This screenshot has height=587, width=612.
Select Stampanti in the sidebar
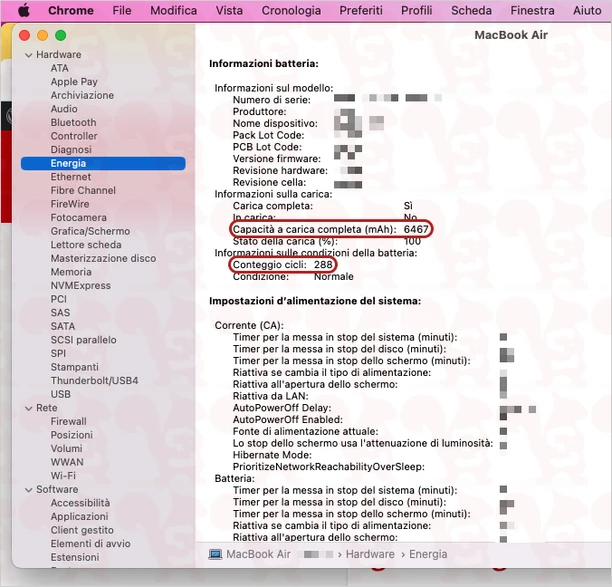75,367
